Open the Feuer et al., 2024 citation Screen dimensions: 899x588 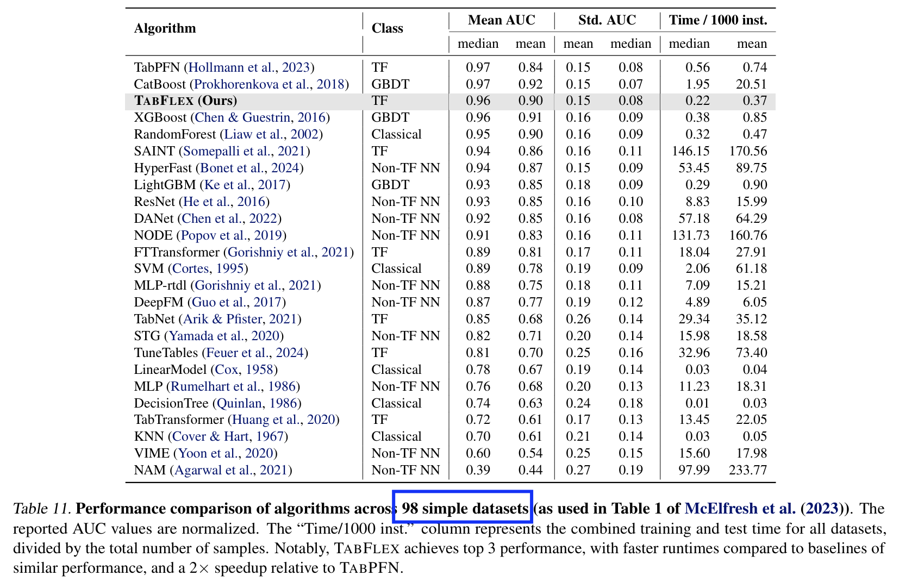click(255, 353)
